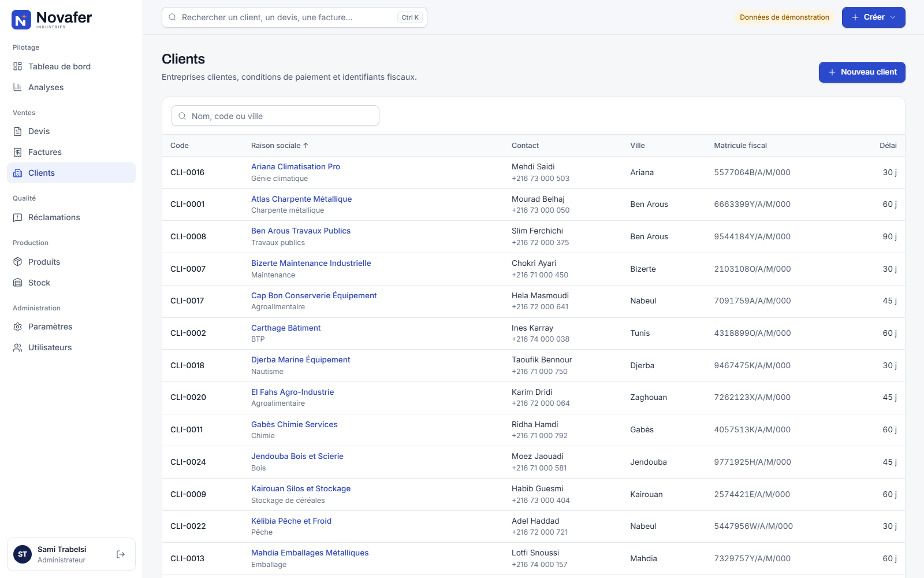Open Ariana Climatisation Pro client link
The image size is (924, 578).
296,166
